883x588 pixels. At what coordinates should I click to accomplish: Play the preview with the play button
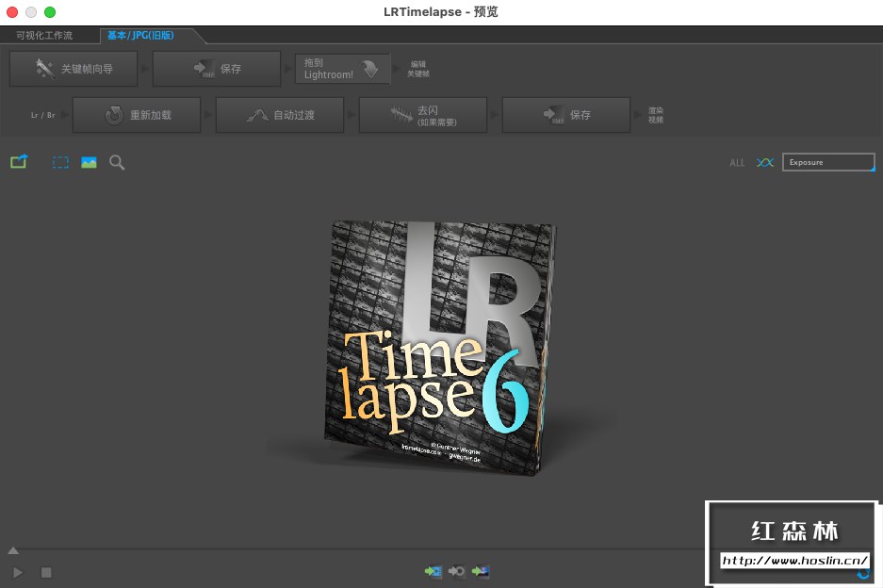[18, 572]
